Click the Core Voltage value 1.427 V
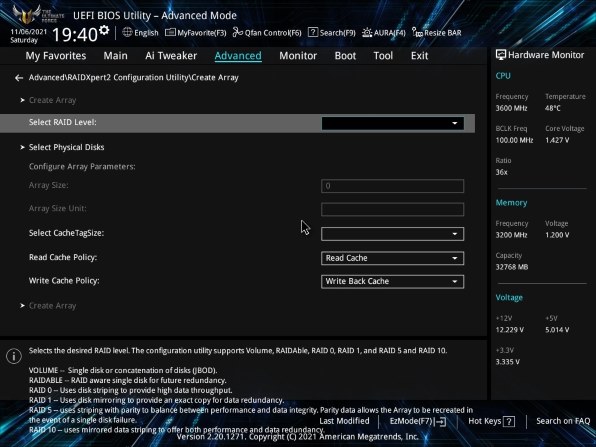Image resolution: width=596 pixels, height=447 pixels. click(x=557, y=140)
